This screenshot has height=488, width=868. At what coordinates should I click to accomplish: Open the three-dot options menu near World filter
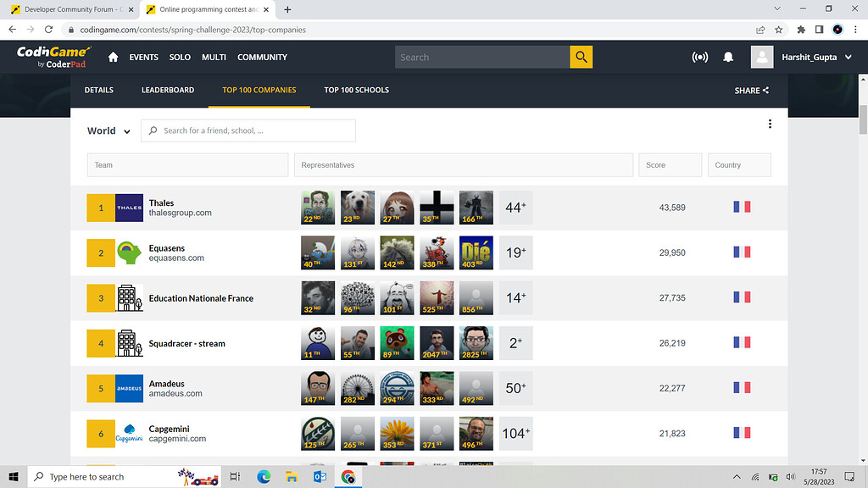pos(770,123)
